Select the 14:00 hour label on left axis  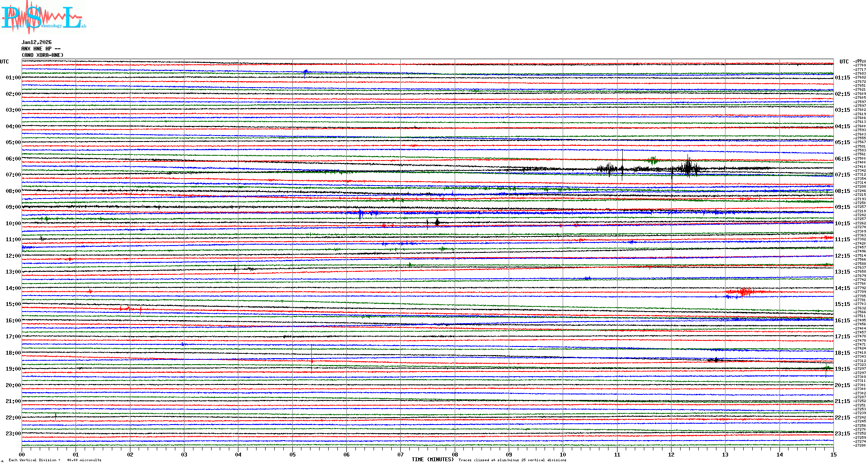click(x=13, y=288)
